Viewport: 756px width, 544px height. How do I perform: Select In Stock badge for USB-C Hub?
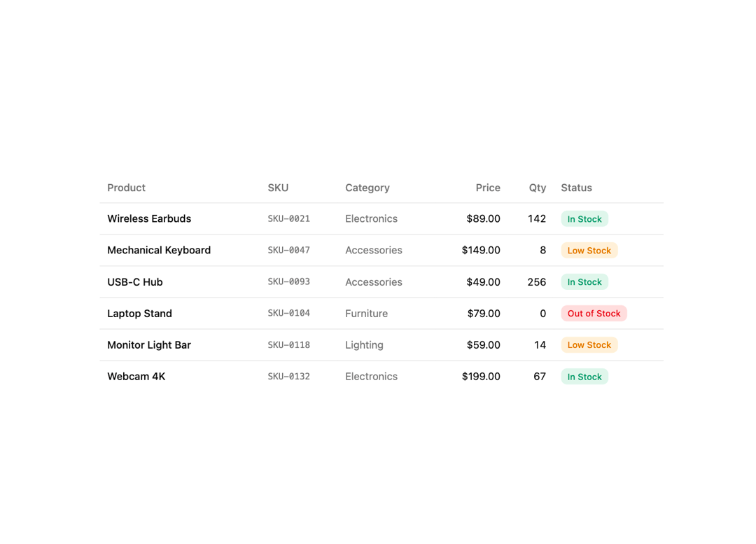click(x=584, y=282)
